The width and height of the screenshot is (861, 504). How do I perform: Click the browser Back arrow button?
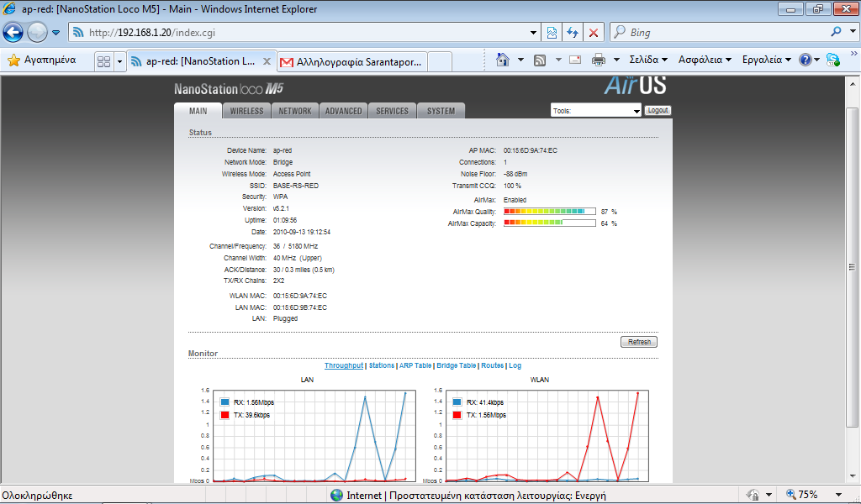pyautogui.click(x=13, y=33)
